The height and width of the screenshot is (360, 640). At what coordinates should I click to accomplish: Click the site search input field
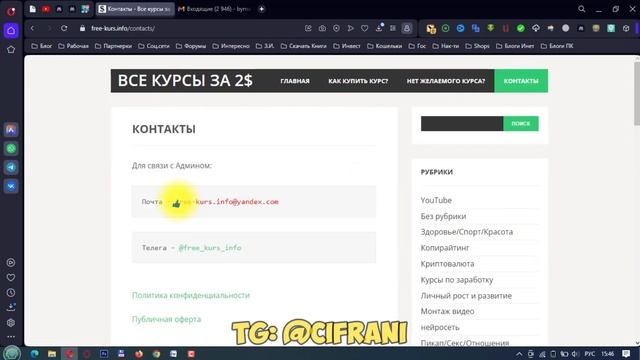(x=462, y=124)
